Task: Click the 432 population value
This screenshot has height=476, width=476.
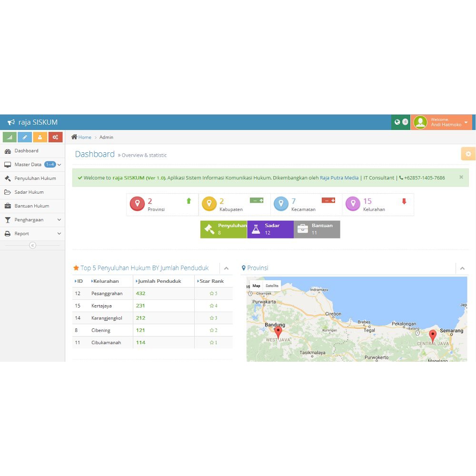Action: coord(140,294)
